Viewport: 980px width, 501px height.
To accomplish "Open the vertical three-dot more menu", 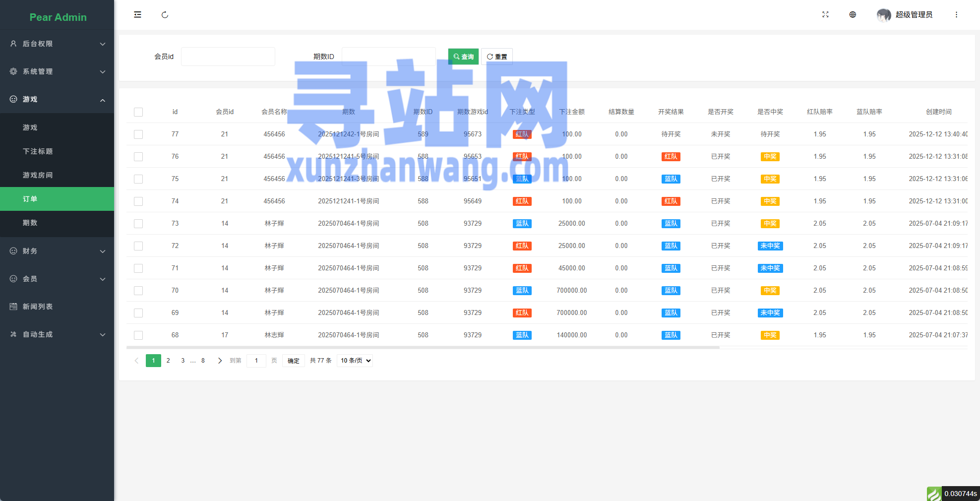I will (x=956, y=15).
